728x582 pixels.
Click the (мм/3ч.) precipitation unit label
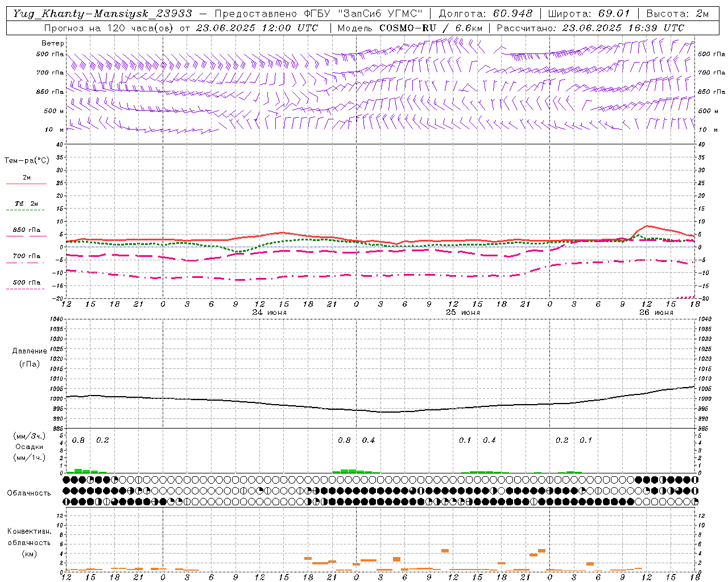[28, 436]
